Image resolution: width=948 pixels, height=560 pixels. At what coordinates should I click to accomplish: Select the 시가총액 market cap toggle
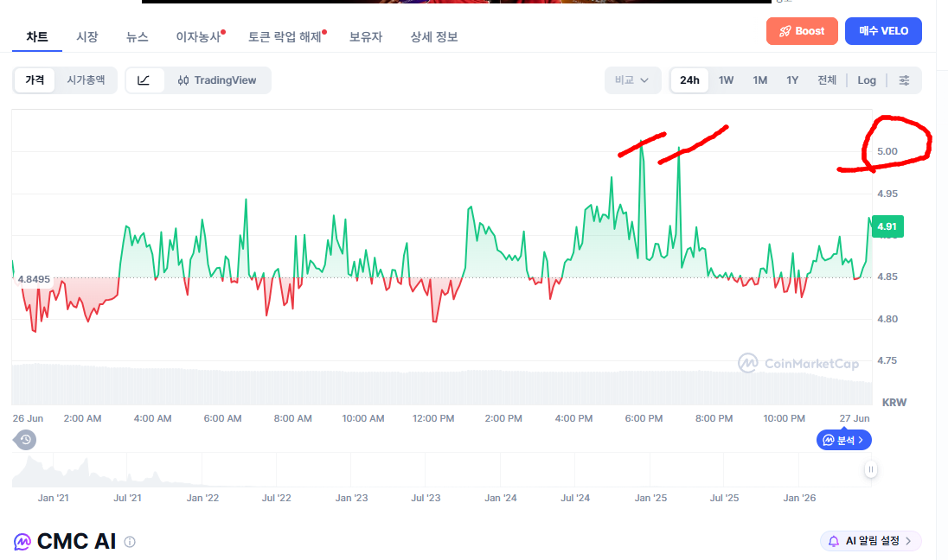coord(86,80)
